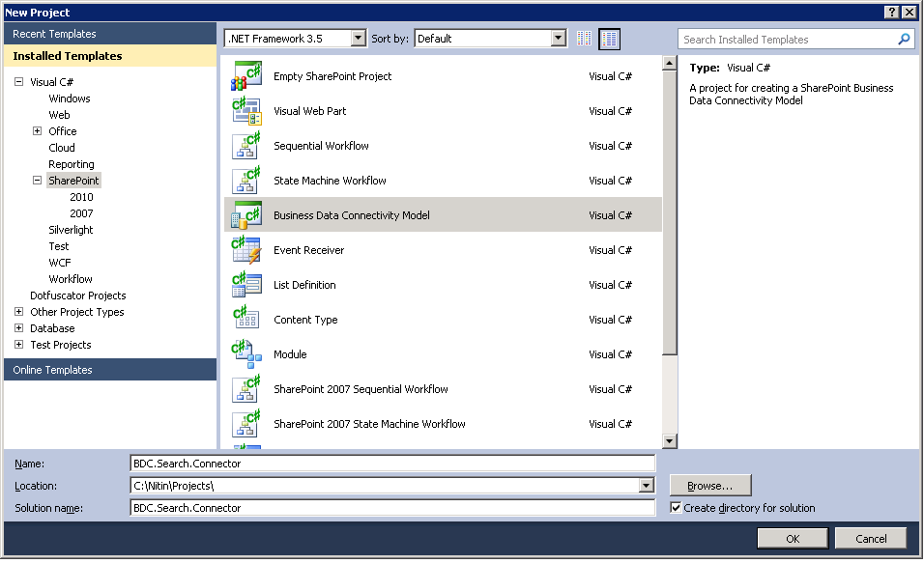Select the Silverlight category
The image size is (924, 563).
point(71,230)
